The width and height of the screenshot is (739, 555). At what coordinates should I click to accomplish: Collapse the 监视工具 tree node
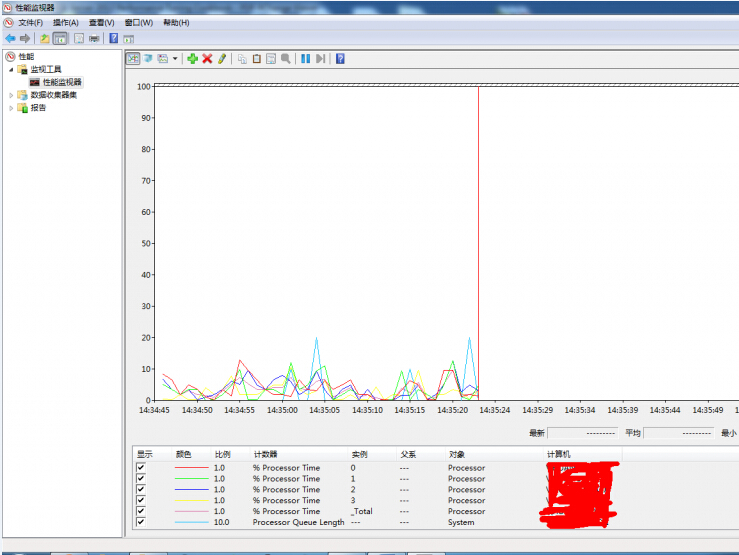pos(12,69)
